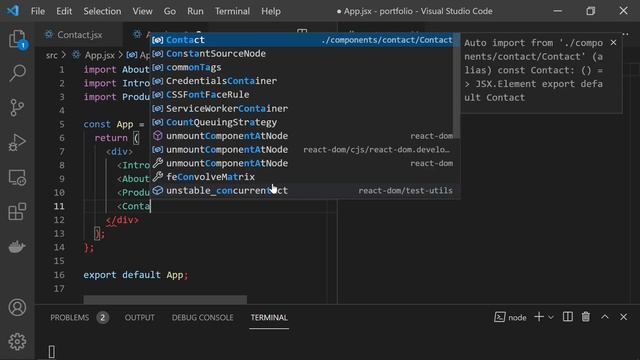Open the Extensions view

pyautogui.click(x=17, y=212)
